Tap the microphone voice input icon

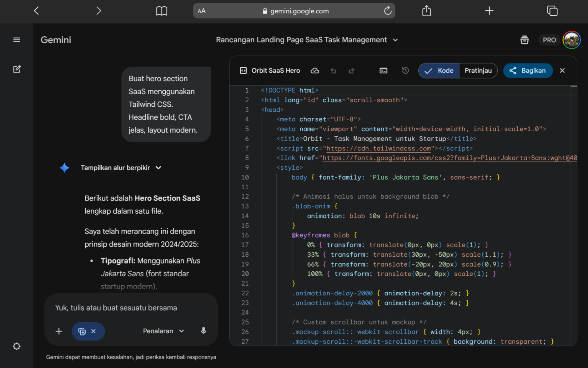click(x=204, y=331)
